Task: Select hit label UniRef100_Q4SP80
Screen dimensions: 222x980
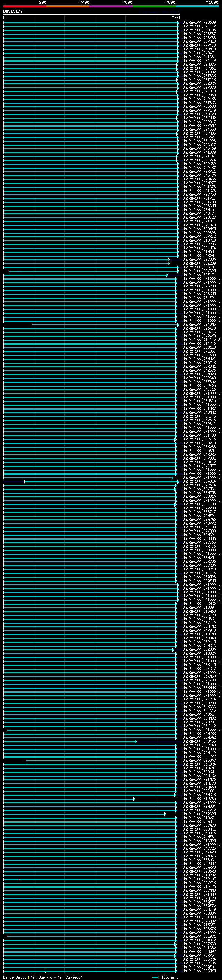Action: tap(199, 286)
